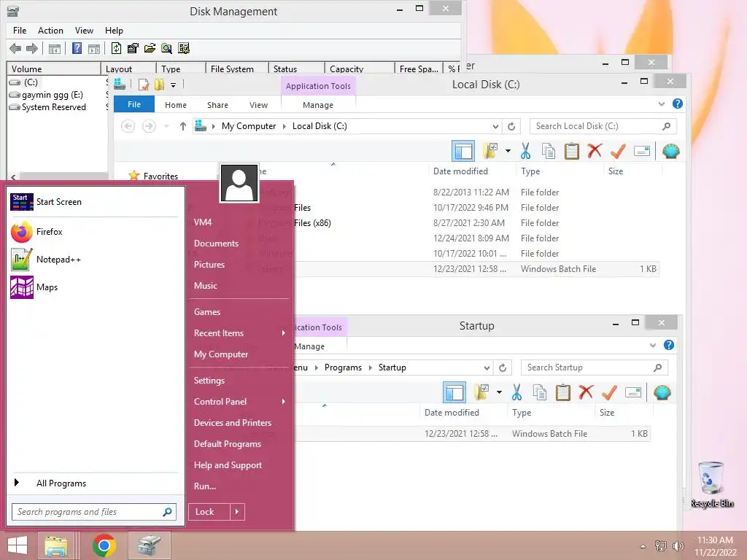This screenshot has width=747, height=560.
Task: Click Lock button in Start menu
Action: click(x=209, y=512)
